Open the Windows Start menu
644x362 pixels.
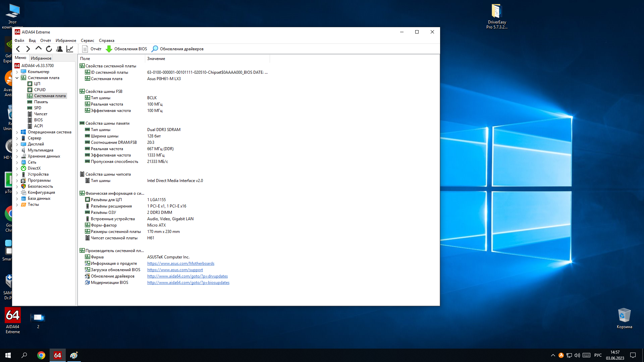(x=8, y=355)
